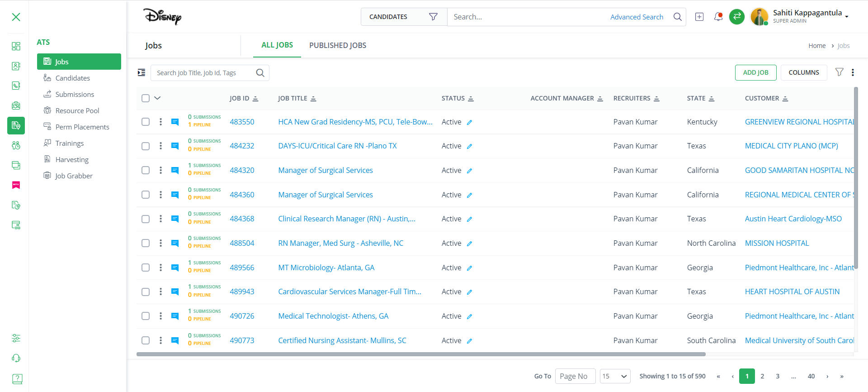Image resolution: width=868 pixels, height=392 pixels.
Task: Click the plus add icon in header
Action: click(699, 17)
